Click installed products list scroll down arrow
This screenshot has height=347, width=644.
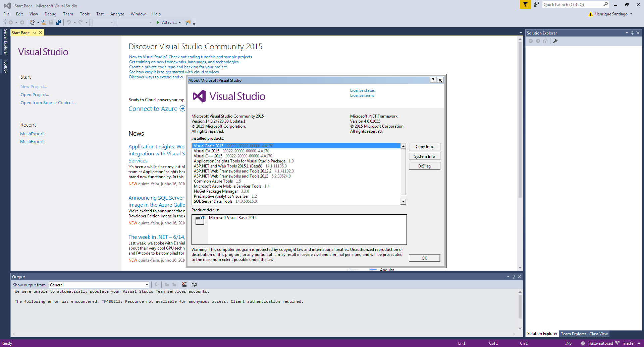[x=404, y=202]
